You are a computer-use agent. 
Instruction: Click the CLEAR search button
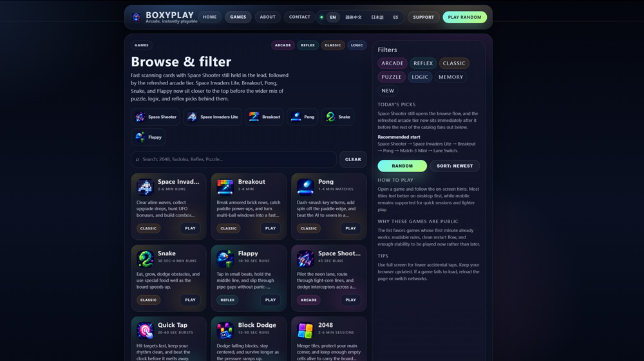[353, 159]
